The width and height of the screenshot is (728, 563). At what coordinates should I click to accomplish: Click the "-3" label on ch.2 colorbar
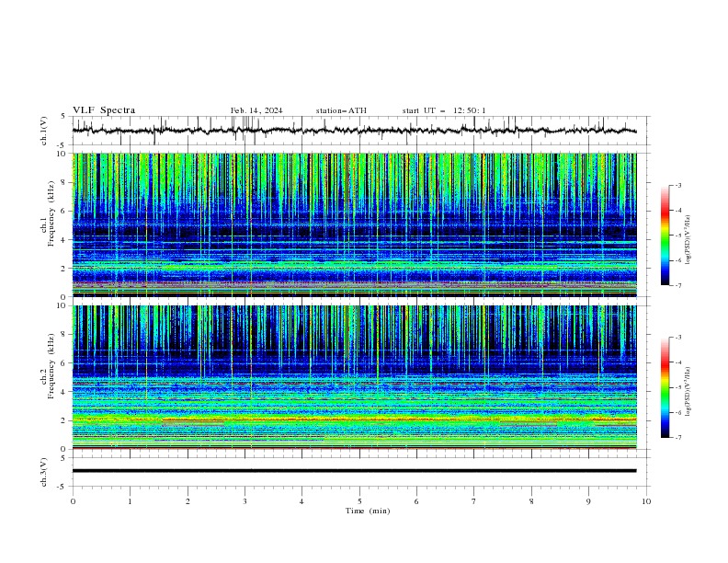pyautogui.click(x=678, y=338)
